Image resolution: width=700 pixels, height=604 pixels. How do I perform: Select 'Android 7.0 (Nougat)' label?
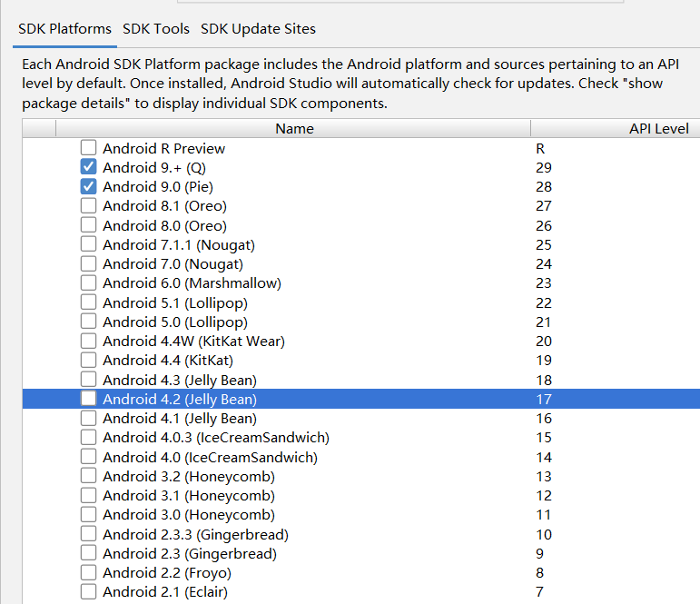pos(173,264)
